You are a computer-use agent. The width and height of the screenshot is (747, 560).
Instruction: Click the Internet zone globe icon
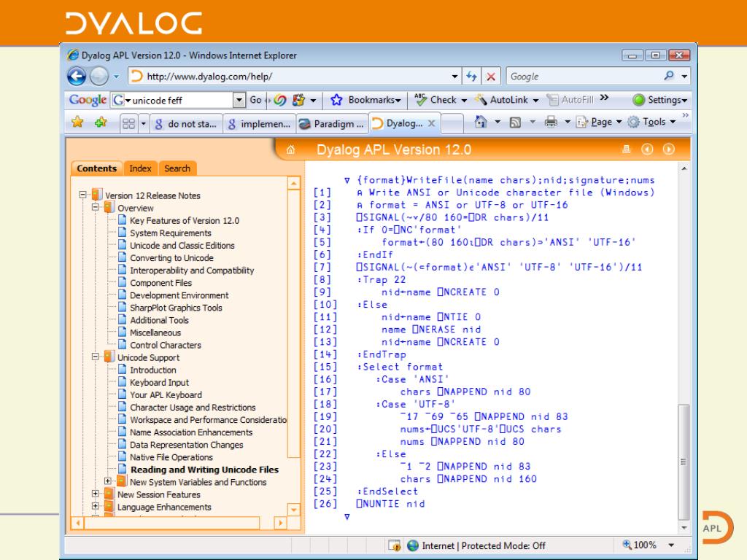[413, 545]
